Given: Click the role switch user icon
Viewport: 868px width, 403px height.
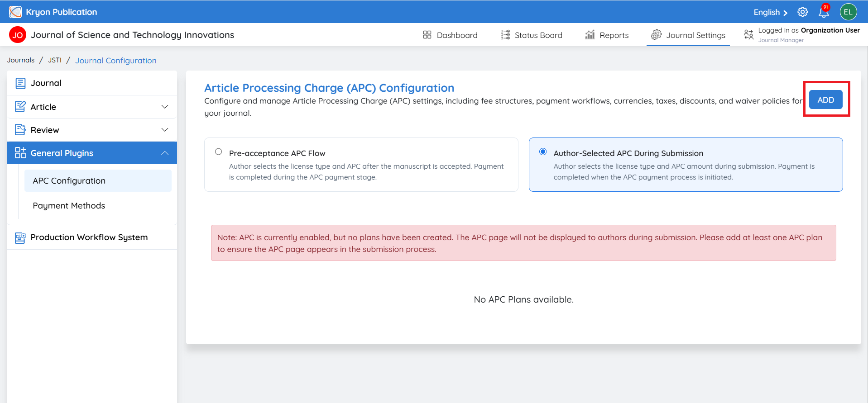Looking at the screenshot, I should pos(749,35).
